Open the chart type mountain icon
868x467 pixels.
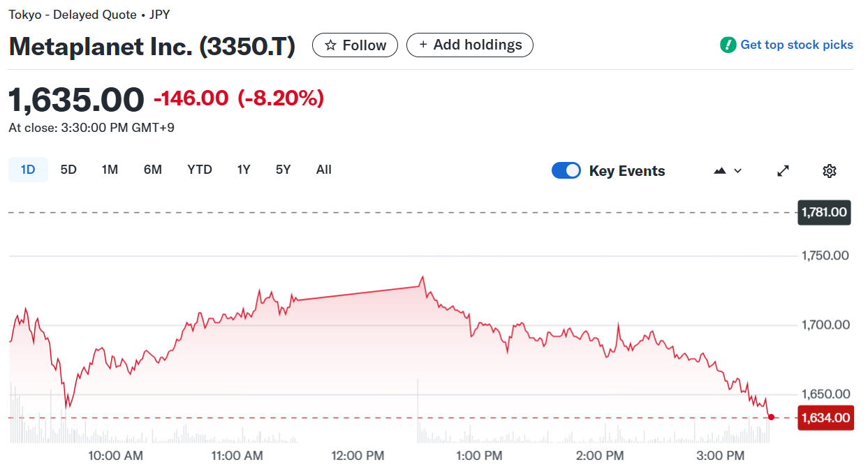point(720,171)
